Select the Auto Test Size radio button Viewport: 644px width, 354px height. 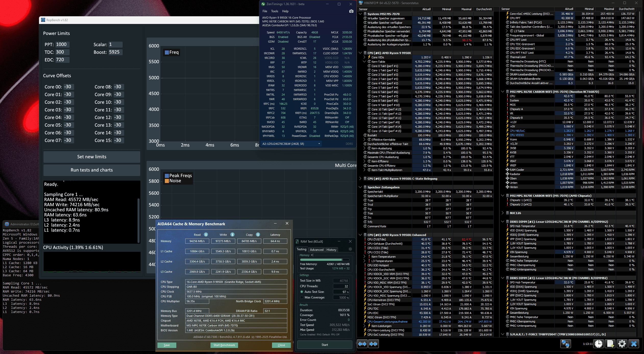[x=302, y=292]
